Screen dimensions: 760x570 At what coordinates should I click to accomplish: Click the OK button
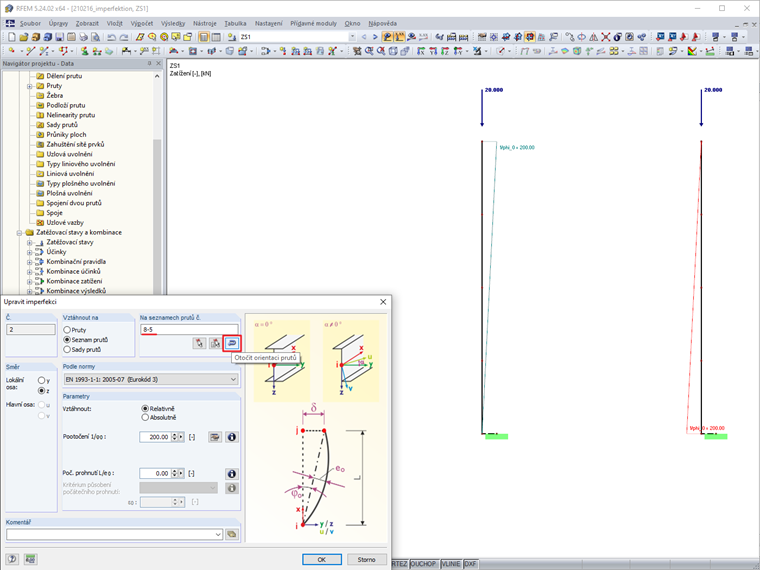(322, 559)
